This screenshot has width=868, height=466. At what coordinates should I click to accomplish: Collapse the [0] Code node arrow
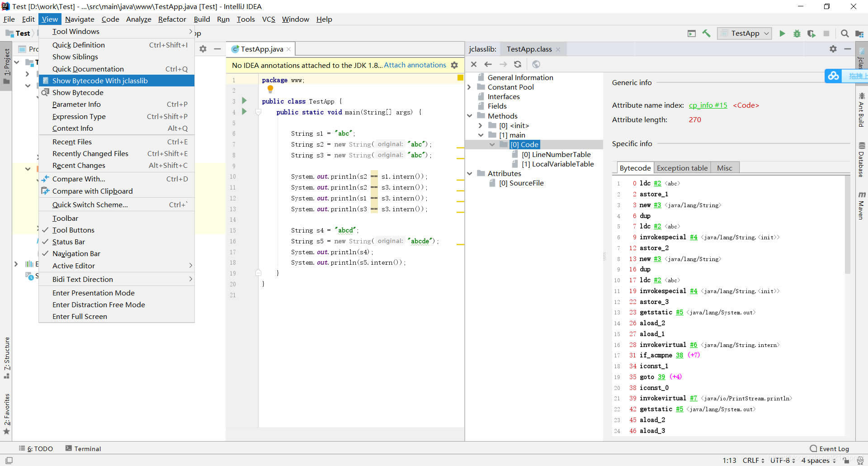[492, 144]
